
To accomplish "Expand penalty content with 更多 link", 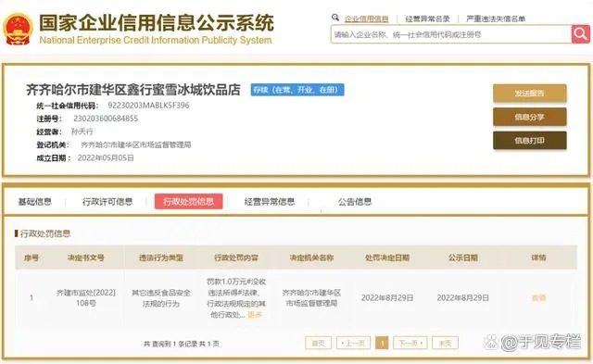I will pos(255,315).
